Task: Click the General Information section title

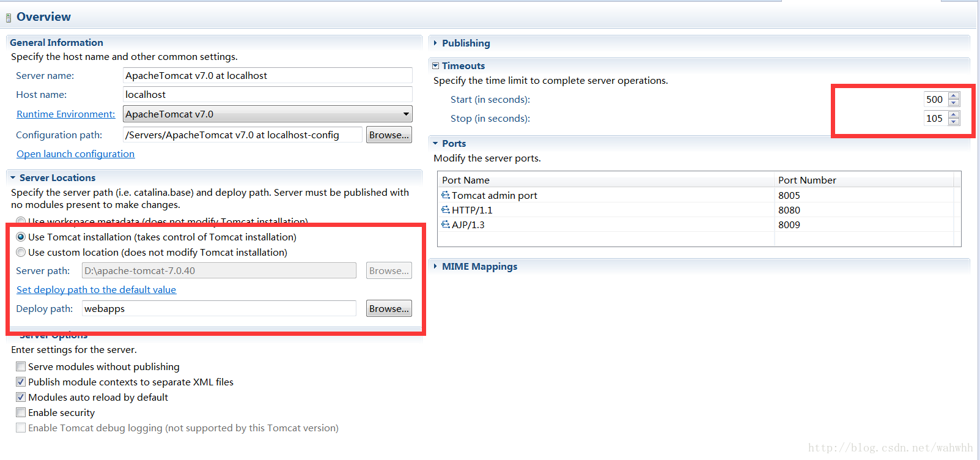Action: tap(56, 42)
